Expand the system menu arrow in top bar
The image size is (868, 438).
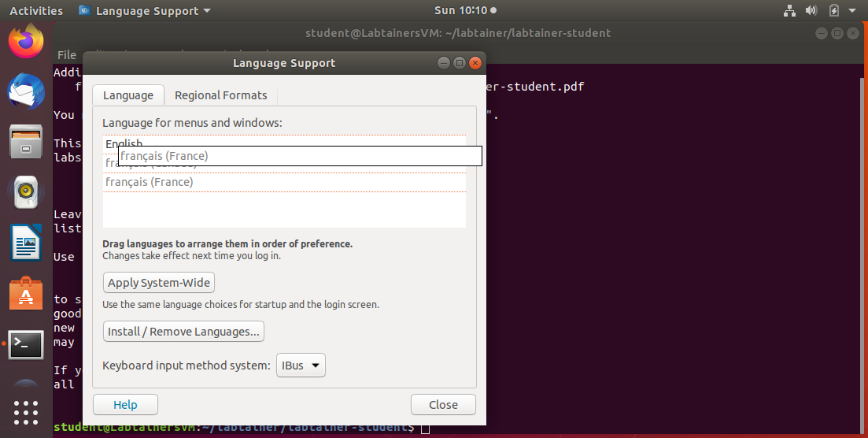853,11
